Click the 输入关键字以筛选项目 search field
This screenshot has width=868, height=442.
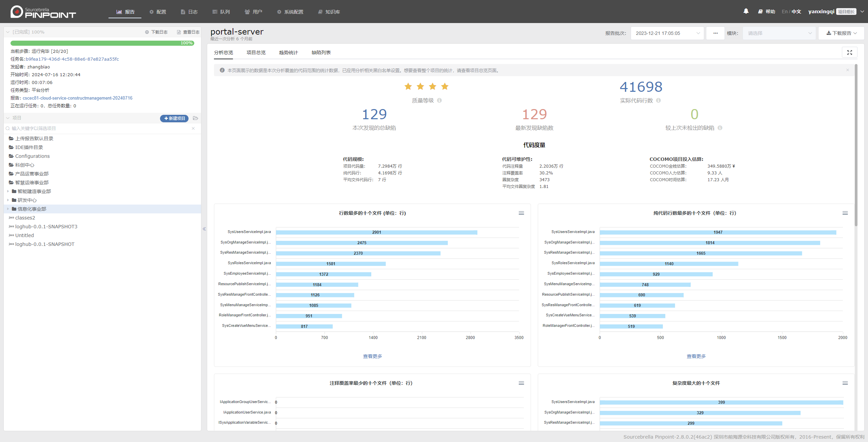(98, 128)
